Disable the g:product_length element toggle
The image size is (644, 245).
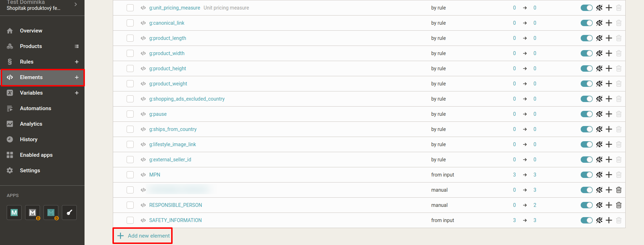[x=586, y=38]
